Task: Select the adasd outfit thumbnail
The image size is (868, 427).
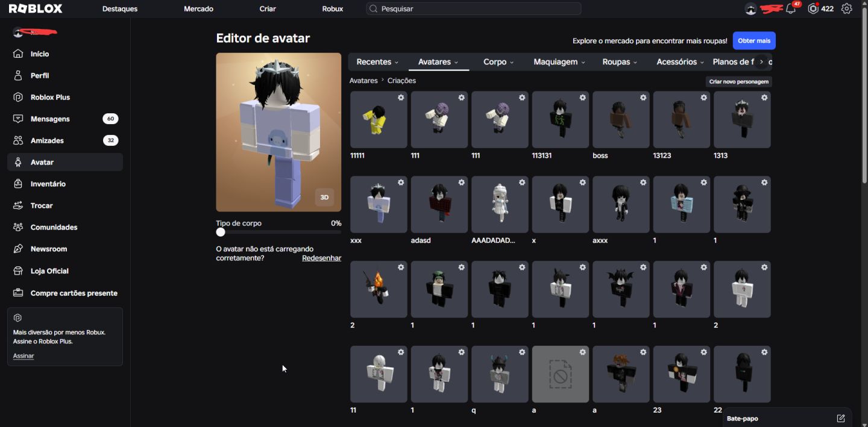Action: (439, 204)
